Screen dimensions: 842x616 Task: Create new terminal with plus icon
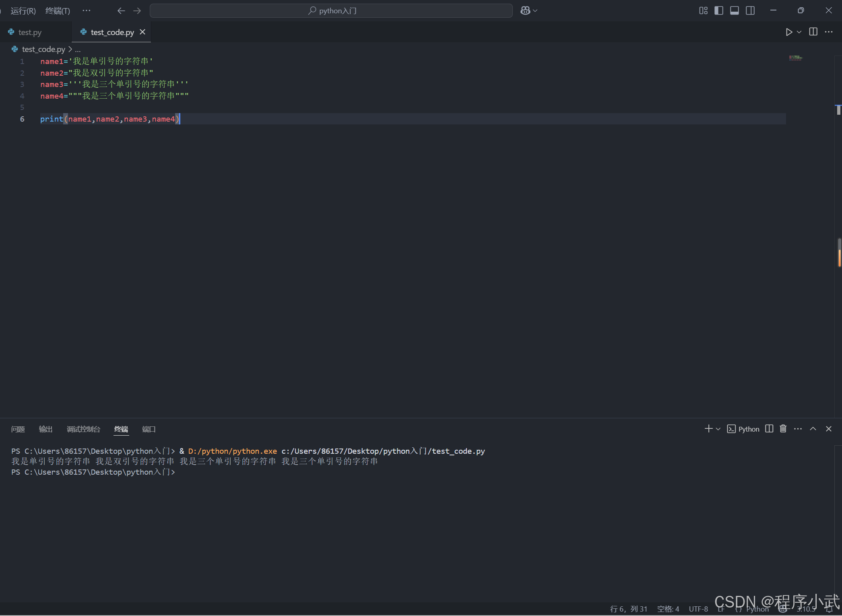point(708,429)
